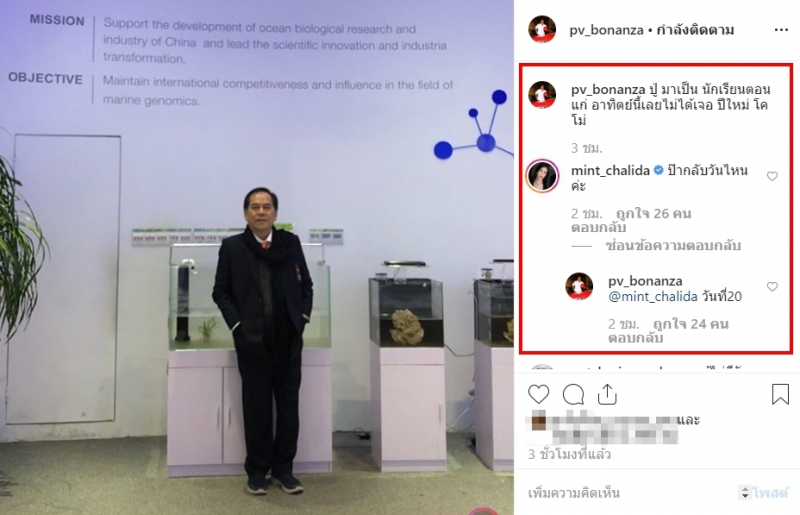
Task: View the 24 likes on pv_bonanza's reply
Action: point(691,324)
